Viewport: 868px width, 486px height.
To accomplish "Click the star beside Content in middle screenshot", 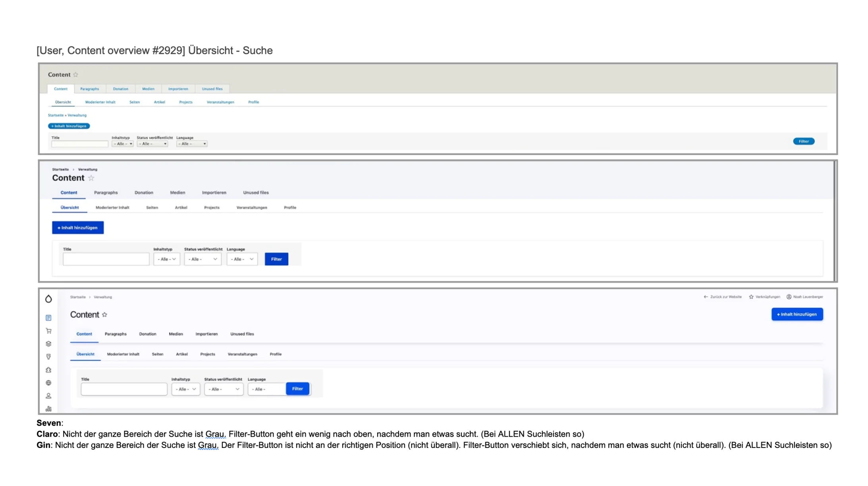I will click(91, 178).
